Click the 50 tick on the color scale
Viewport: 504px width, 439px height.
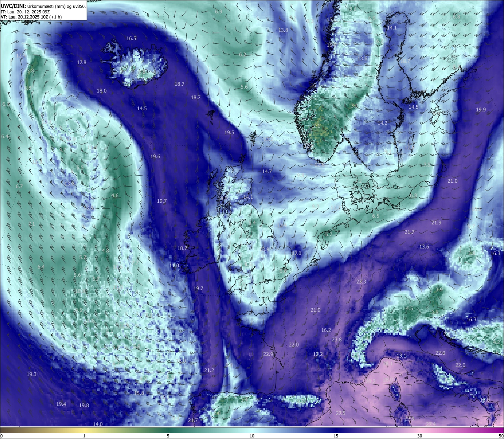(x=500, y=436)
